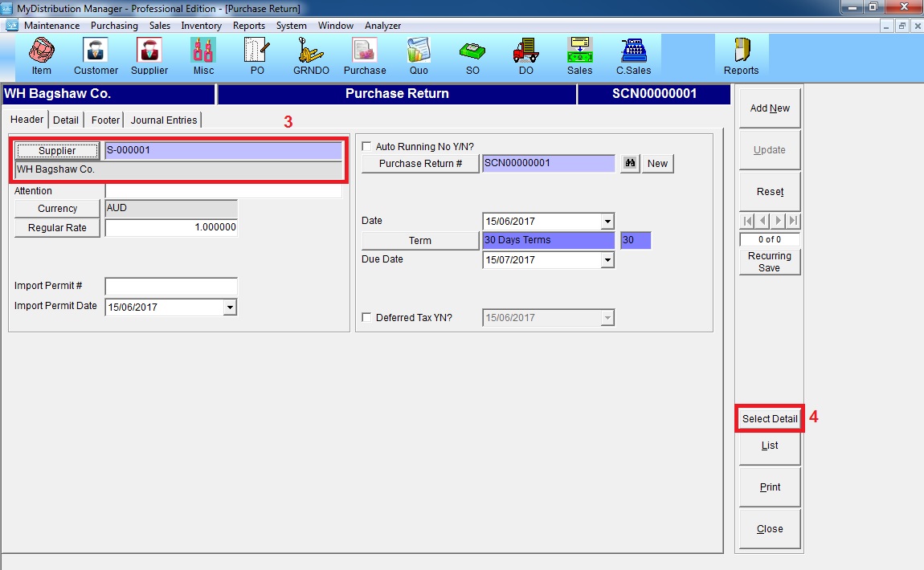Open the Due Date dropdown arrow
The image size is (924, 570).
pos(607,260)
